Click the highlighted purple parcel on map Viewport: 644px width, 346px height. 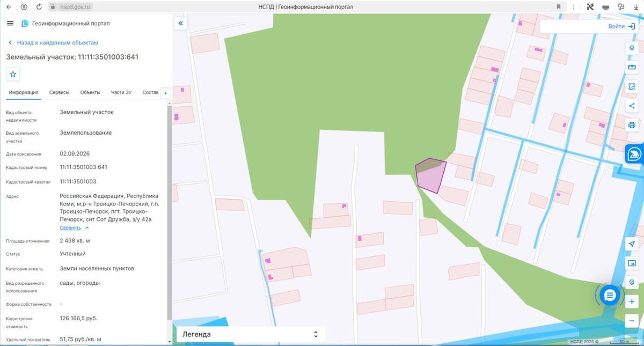click(x=431, y=176)
